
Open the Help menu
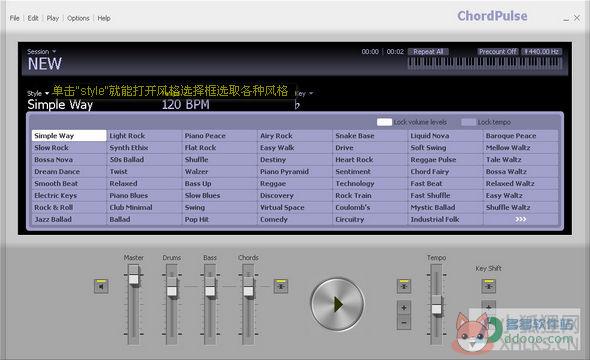tap(104, 18)
